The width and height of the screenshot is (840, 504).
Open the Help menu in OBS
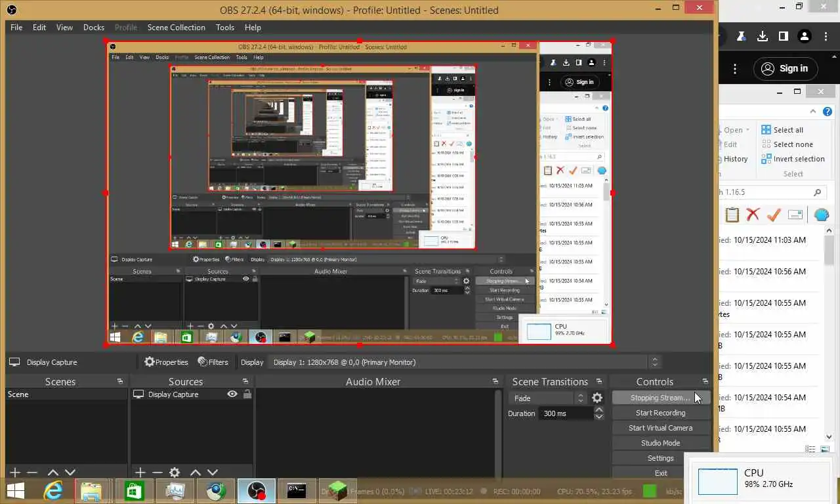tap(253, 28)
